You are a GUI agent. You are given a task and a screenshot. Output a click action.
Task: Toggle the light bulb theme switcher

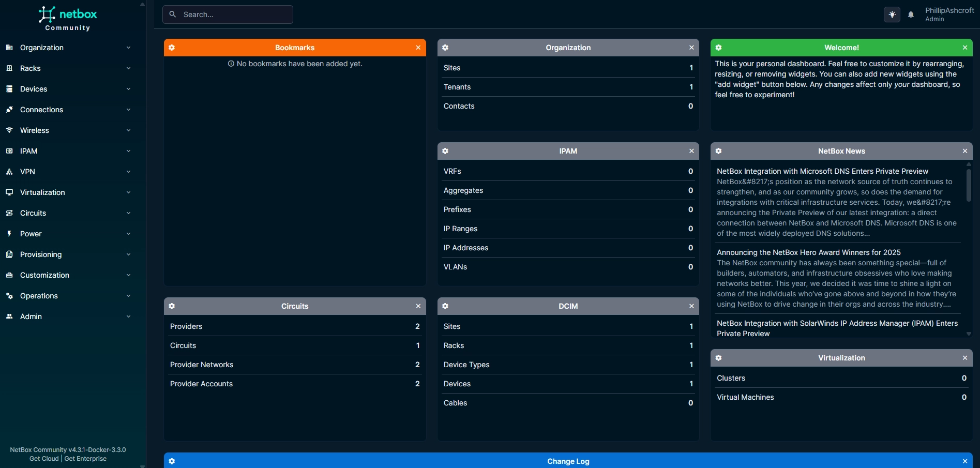tap(892, 14)
